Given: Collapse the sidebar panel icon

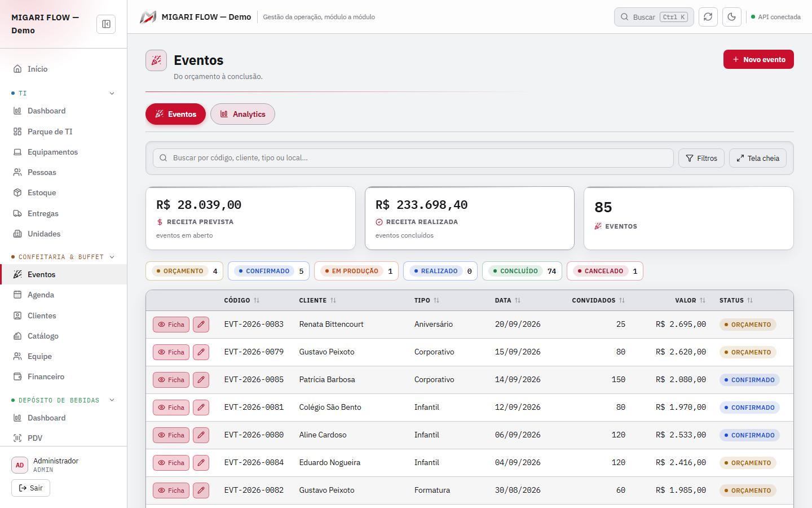Looking at the screenshot, I should (x=106, y=24).
